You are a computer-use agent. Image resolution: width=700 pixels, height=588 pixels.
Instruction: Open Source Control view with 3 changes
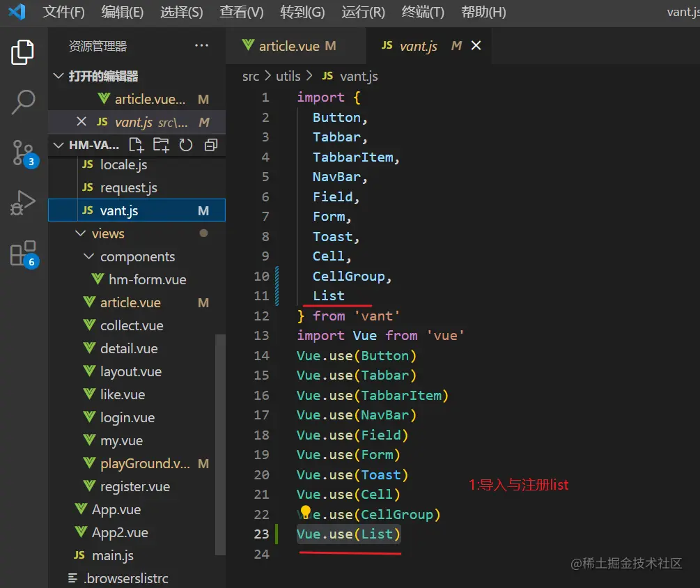click(24, 153)
